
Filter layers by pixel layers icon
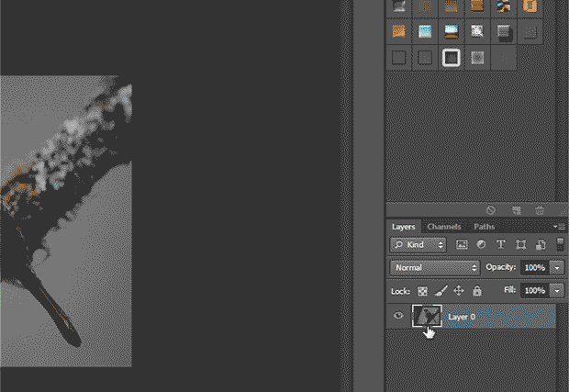tap(462, 244)
